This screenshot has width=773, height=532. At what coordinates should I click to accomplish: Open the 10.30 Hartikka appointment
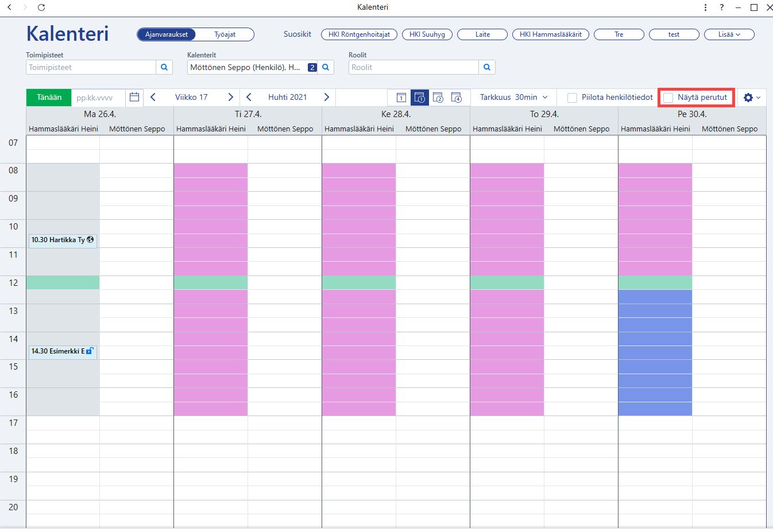(x=63, y=240)
